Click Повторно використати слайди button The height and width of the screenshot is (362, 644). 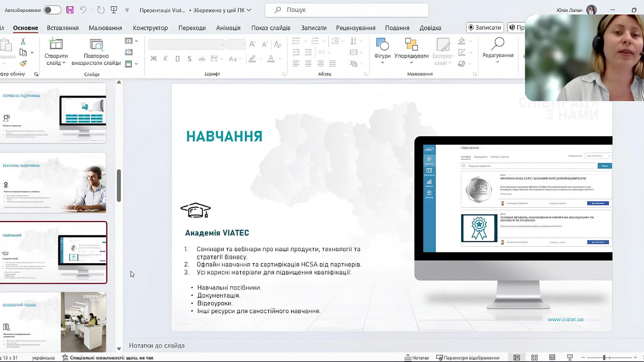96,51
